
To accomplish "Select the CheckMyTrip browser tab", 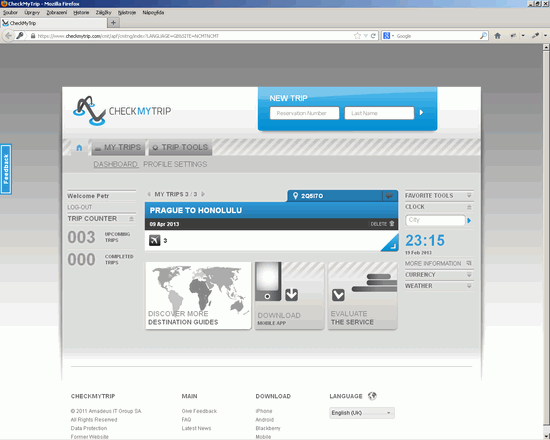I will pos(54,23).
